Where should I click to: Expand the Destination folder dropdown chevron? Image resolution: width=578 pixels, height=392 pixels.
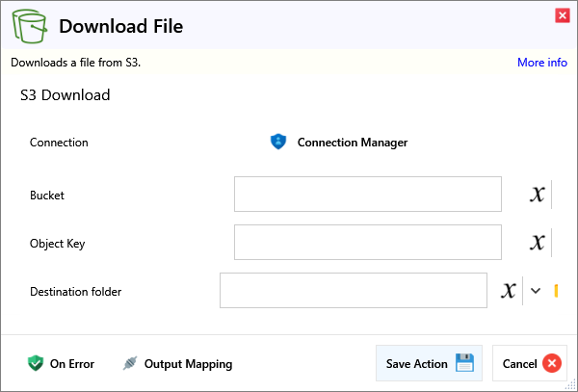pyautogui.click(x=536, y=291)
